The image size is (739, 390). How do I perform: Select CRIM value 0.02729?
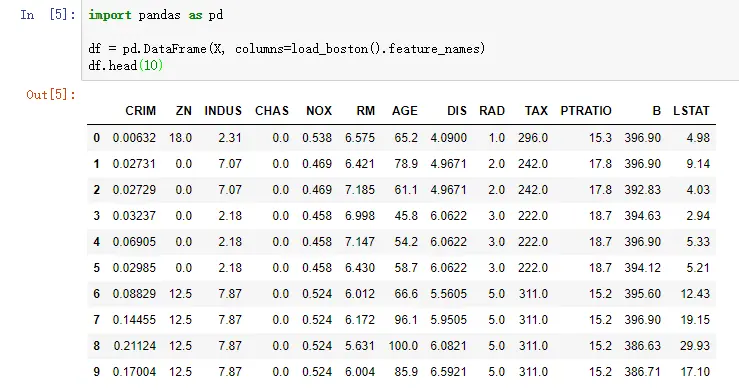(x=134, y=190)
